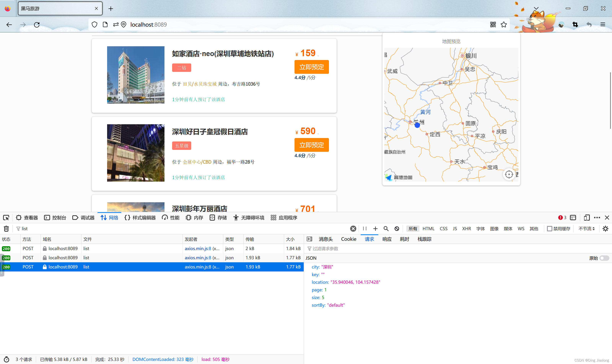Click the site permissions icon in address bar
The image size is (612, 364).
(x=116, y=24)
